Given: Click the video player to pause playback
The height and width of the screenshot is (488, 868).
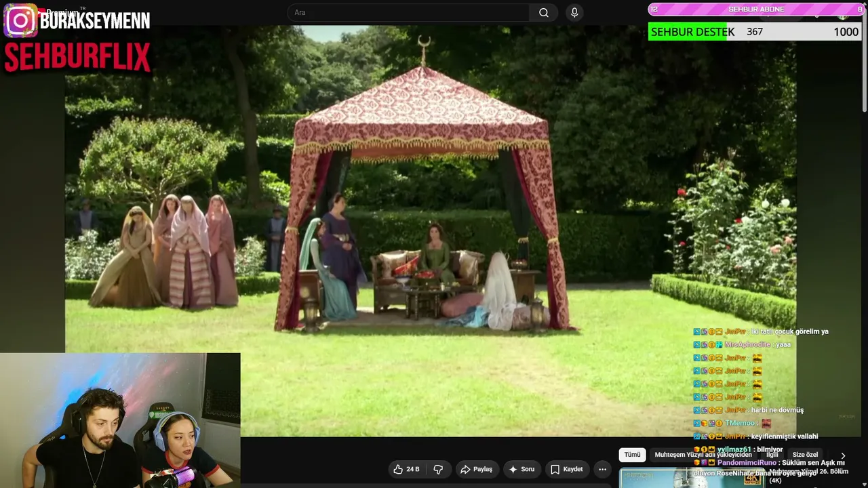Looking at the screenshot, I should [431, 230].
